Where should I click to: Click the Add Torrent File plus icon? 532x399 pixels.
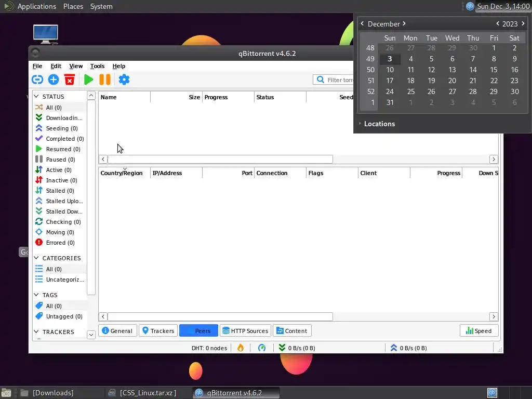(54, 79)
